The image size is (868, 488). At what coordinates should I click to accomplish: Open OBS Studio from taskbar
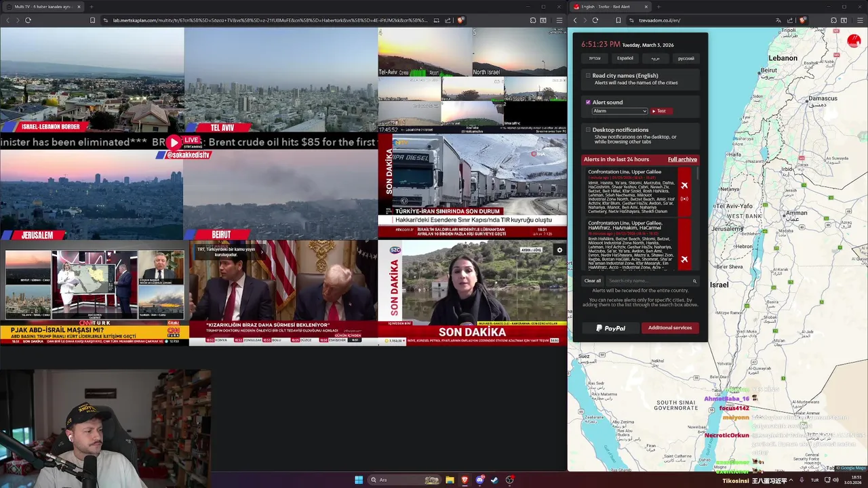point(509,480)
